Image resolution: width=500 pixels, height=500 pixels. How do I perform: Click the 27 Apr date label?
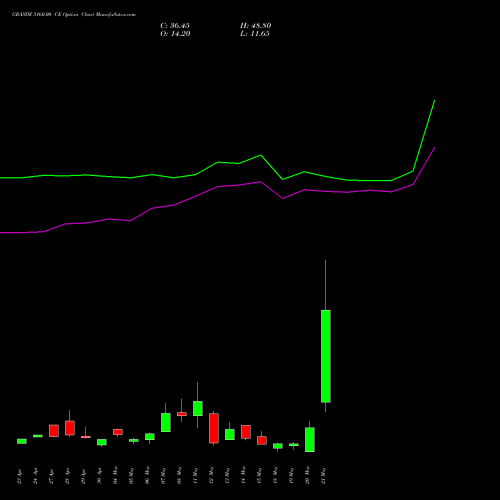[51, 476]
